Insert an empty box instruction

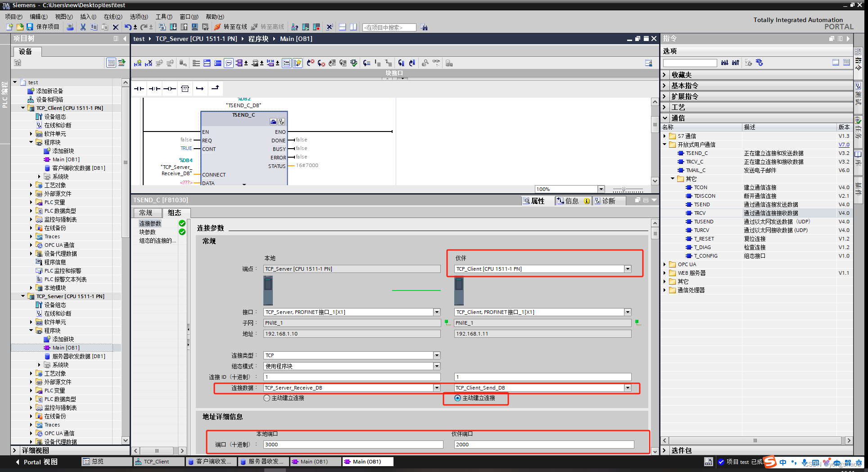pyautogui.click(x=185, y=89)
